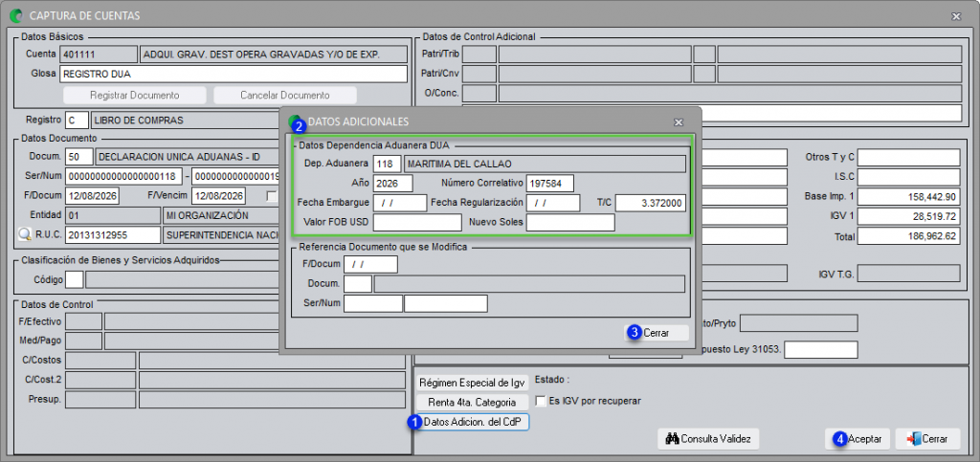Image resolution: width=980 pixels, height=462 pixels.
Task: Click the first Ser/Num field in Referencia Documento
Action: coord(373,303)
